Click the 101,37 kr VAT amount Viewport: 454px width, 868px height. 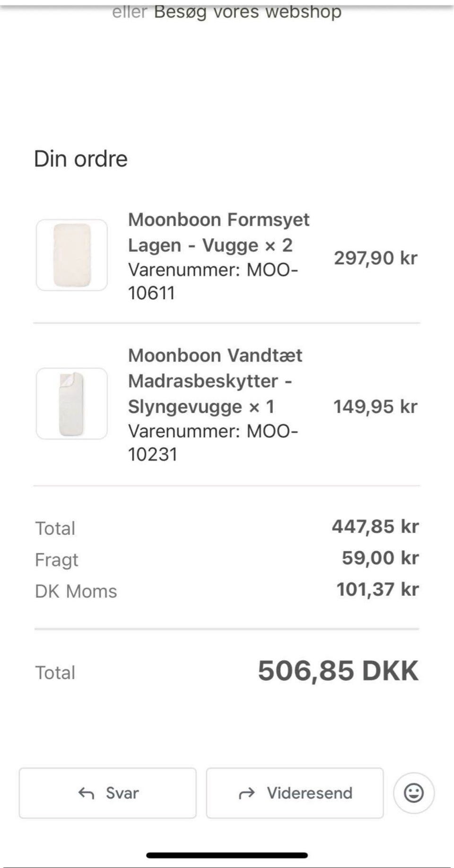coord(377,589)
